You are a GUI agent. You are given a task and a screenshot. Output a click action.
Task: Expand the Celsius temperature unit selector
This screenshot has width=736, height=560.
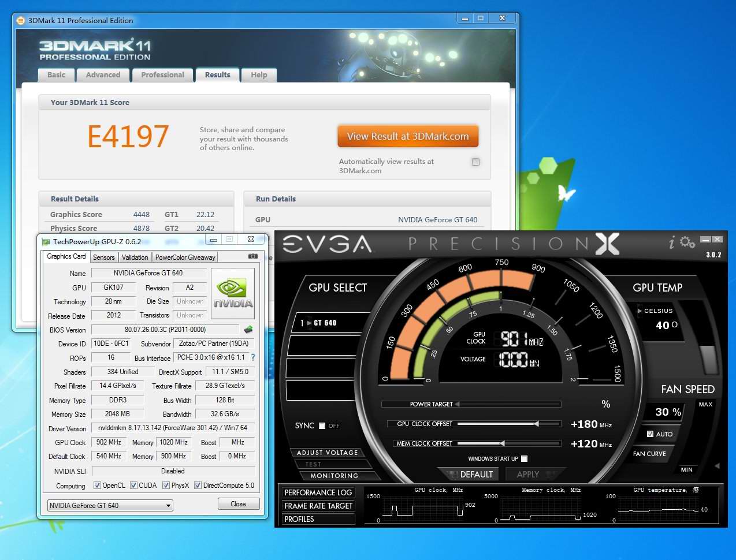point(640,311)
